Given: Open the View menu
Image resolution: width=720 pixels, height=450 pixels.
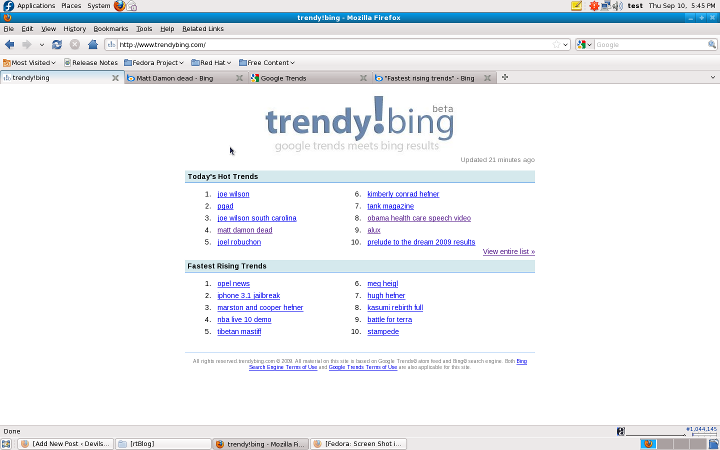Looking at the screenshot, I should click(x=48, y=28).
